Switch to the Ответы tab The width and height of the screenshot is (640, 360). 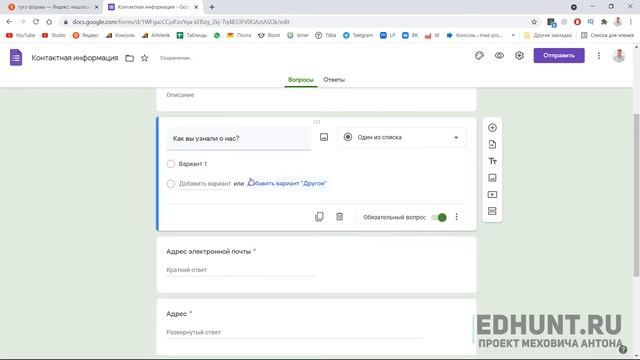click(334, 80)
